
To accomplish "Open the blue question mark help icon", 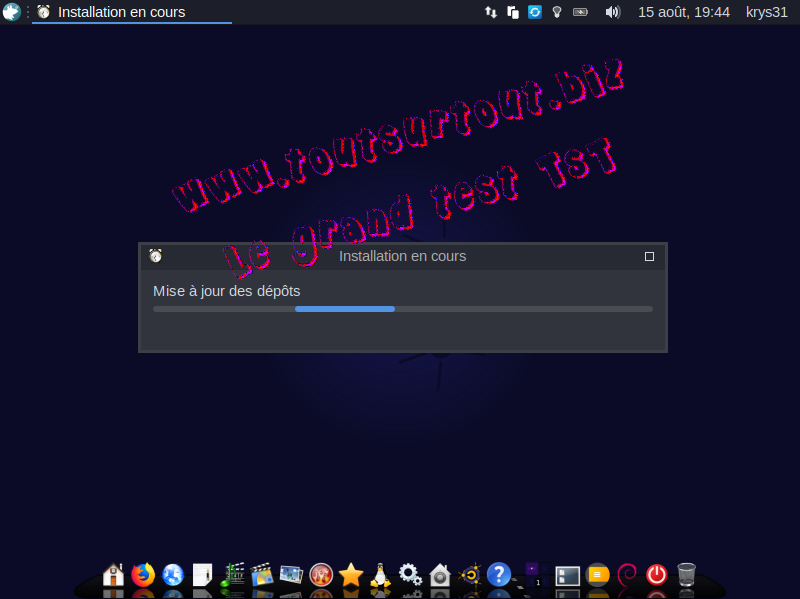I will tap(498, 575).
